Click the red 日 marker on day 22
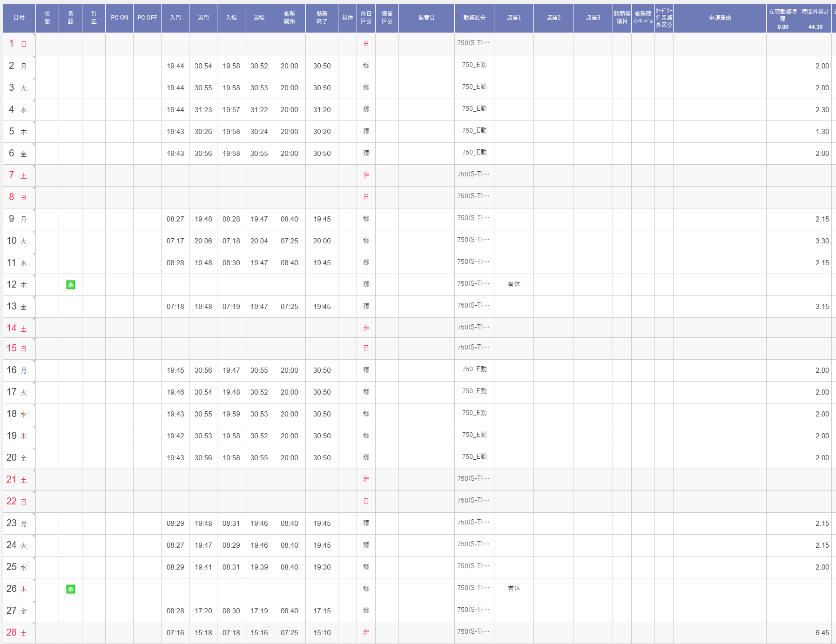836x644 pixels. (366, 501)
